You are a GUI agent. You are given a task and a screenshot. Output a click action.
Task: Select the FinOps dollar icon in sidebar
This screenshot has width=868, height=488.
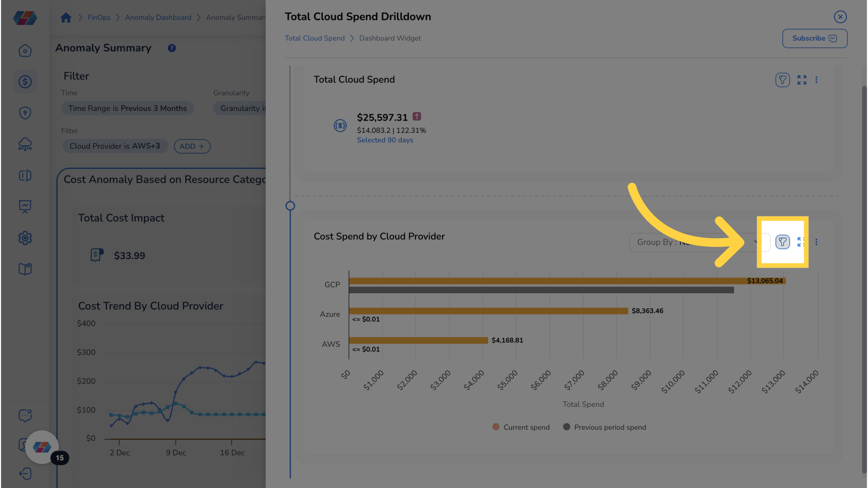tap(25, 82)
